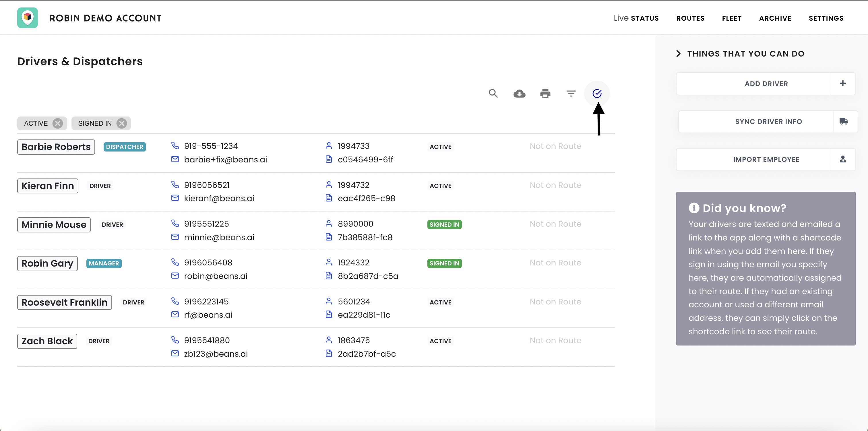Click the SIGNED IN badge for Minnie Mouse

click(x=444, y=225)
